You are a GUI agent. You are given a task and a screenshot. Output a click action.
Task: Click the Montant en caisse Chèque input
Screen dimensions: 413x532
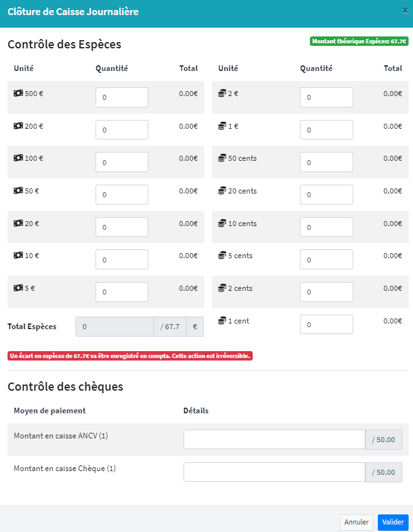(275, 472)
